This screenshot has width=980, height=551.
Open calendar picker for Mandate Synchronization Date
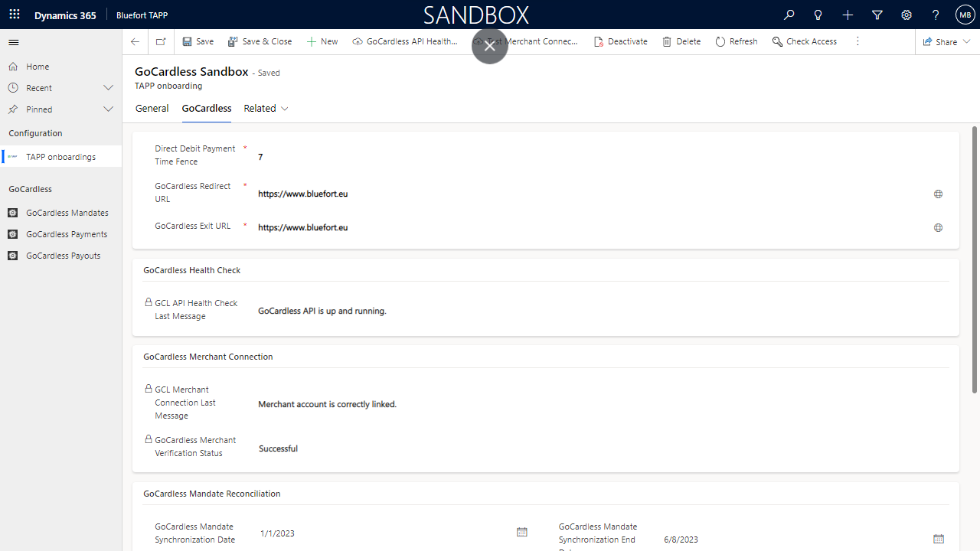pyautogui.click(x=522, y=533)
